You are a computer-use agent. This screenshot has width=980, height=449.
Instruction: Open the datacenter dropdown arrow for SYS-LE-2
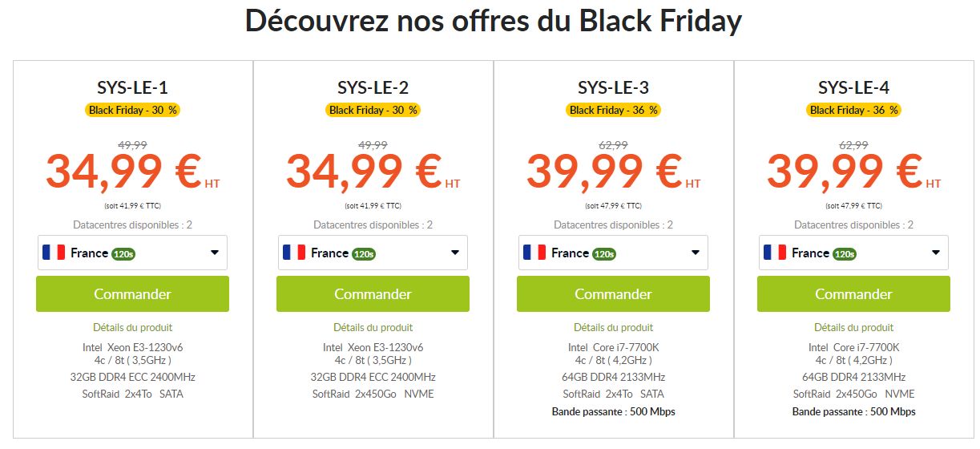[x=455, y=253]
